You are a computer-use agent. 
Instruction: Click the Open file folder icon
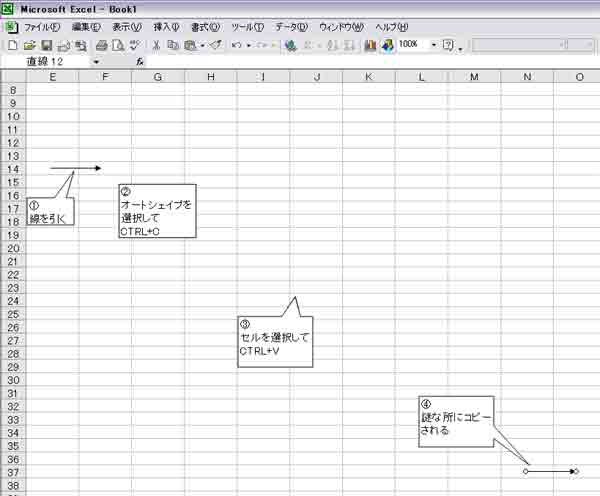point(29,45)
